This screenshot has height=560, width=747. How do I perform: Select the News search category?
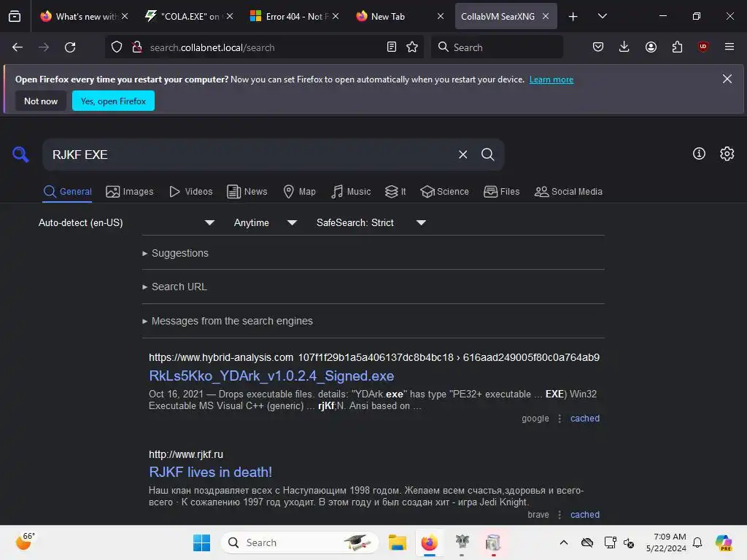[x=247, y=192]
